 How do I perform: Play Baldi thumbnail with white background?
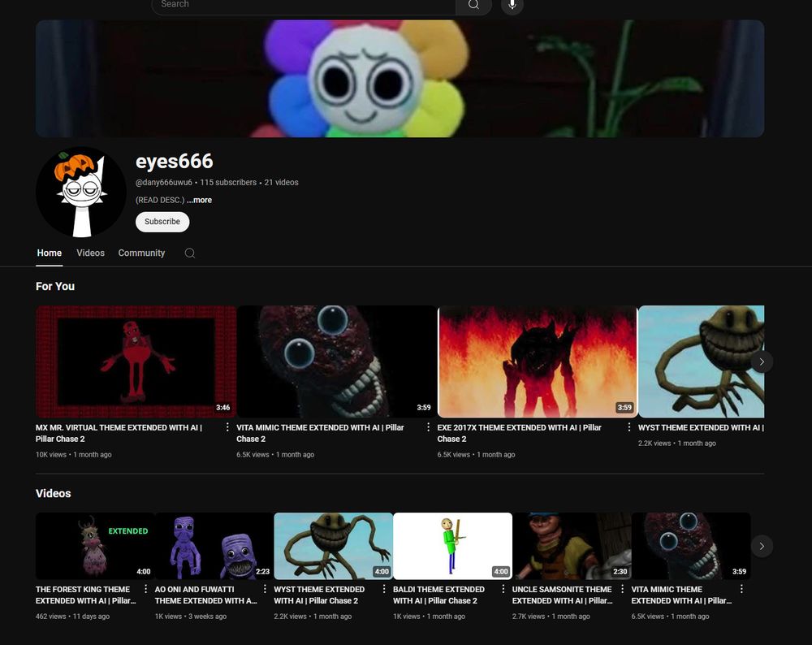pos(452,546)
